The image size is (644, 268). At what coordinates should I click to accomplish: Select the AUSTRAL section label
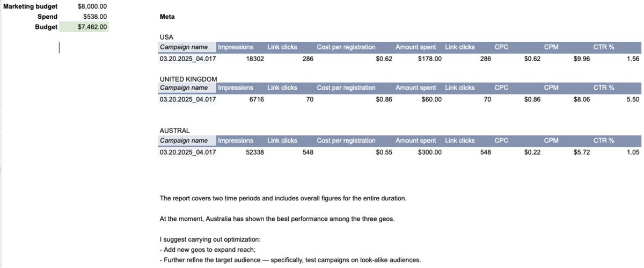click(x=174, y=131)
